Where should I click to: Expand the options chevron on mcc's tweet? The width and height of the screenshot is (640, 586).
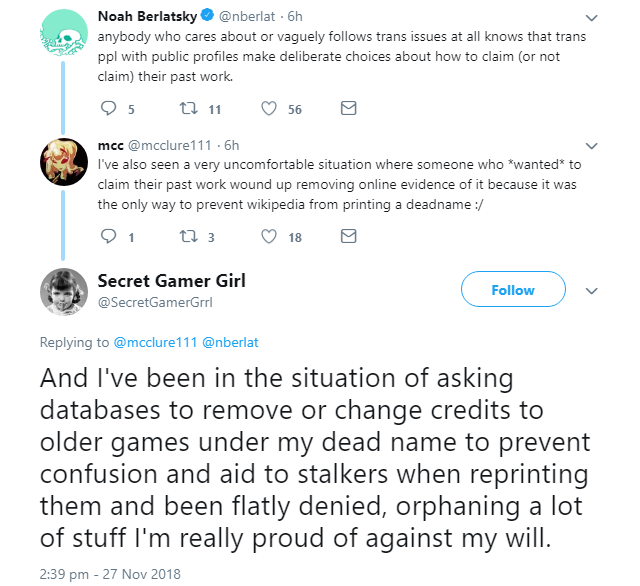point(591,146)
